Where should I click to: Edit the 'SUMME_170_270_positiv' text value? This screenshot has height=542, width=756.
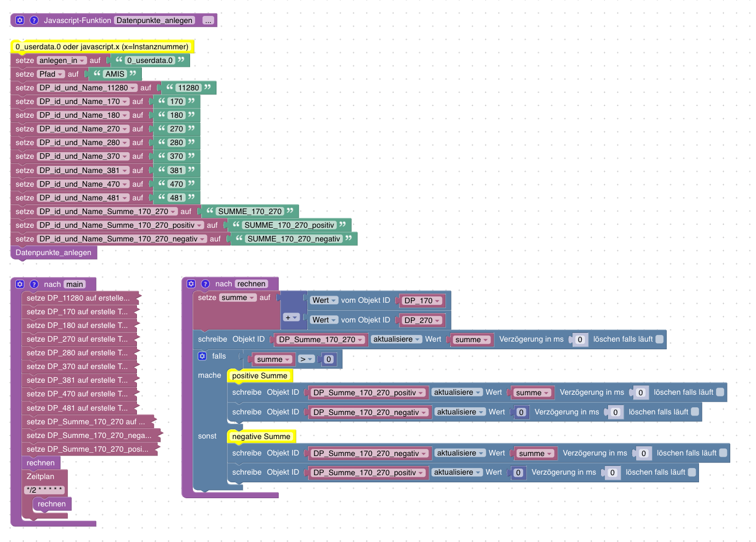289,225
